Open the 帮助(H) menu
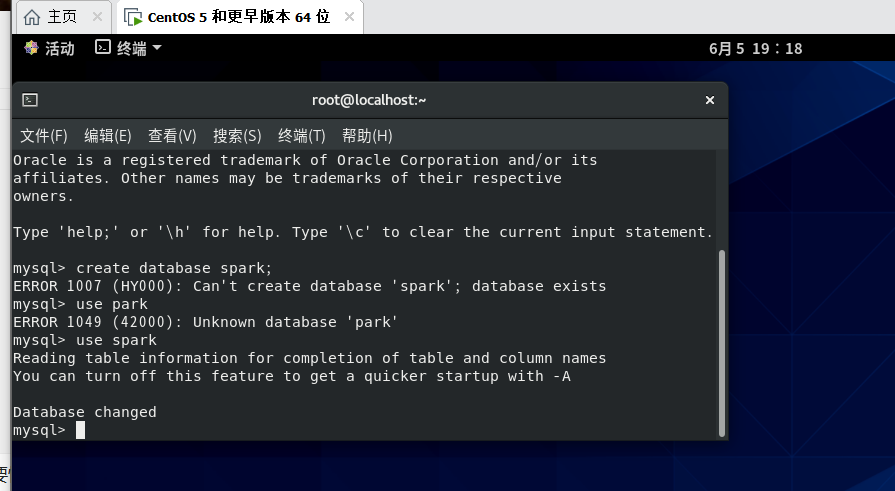 pyautogui.click(x=367, y=135)
